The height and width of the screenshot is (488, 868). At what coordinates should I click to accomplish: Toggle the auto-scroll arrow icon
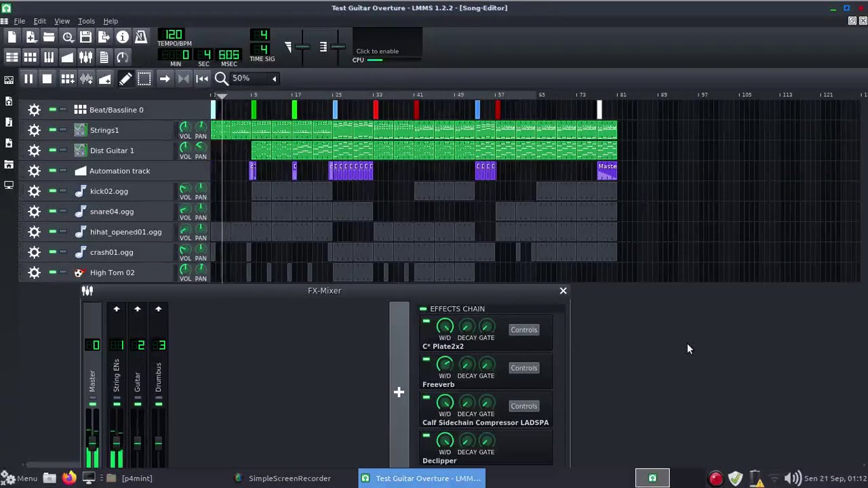coord(165,79)
